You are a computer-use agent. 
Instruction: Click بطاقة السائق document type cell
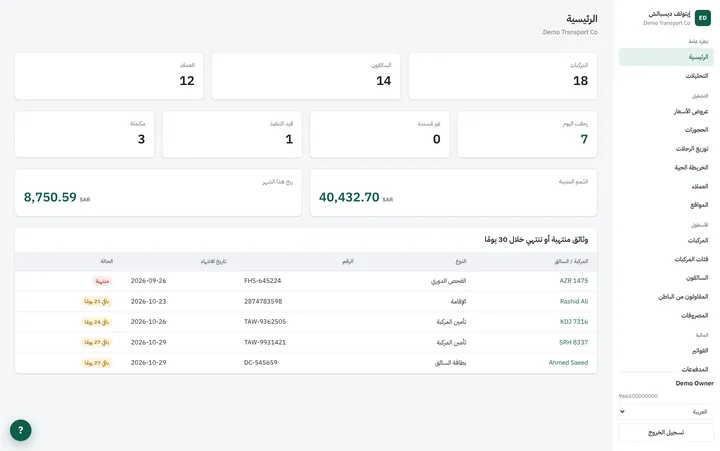point(450,362)
